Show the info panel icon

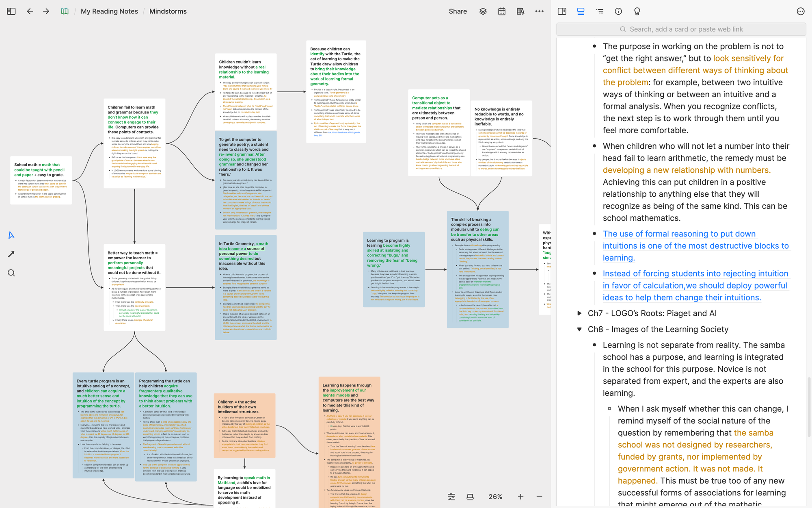(618, 11)
